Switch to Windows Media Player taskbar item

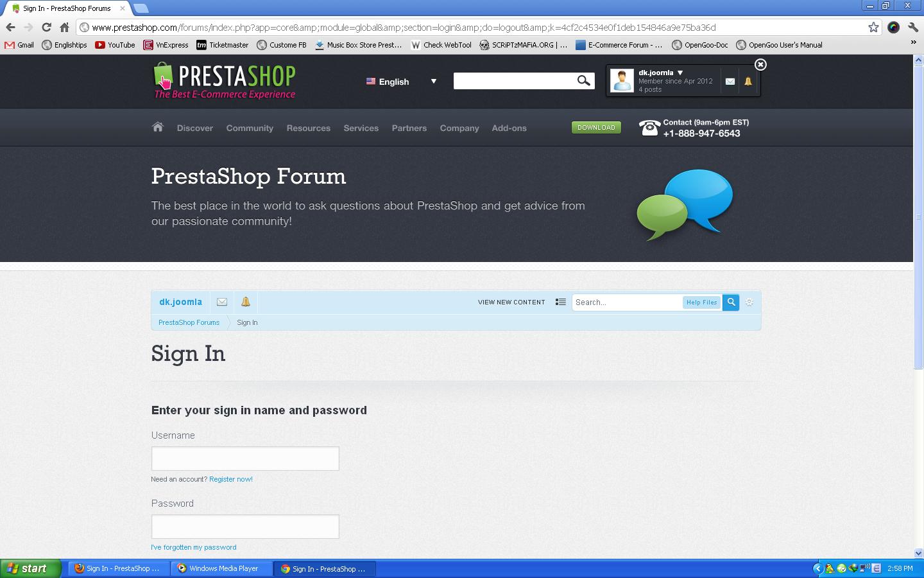coord(222,568)
